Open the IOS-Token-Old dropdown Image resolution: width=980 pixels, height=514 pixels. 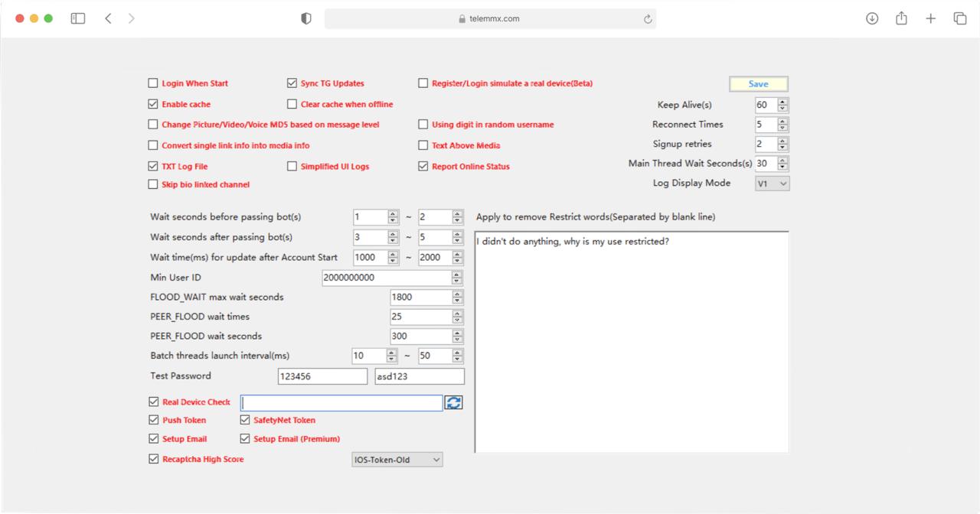[x=397, y=460]
